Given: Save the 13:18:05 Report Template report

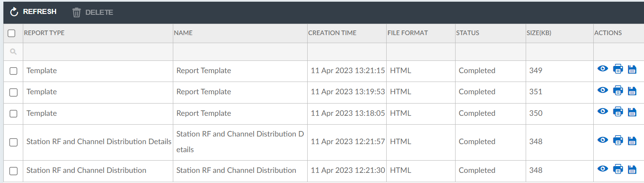Looking at the screenshot, I should (x=632, y=112).
